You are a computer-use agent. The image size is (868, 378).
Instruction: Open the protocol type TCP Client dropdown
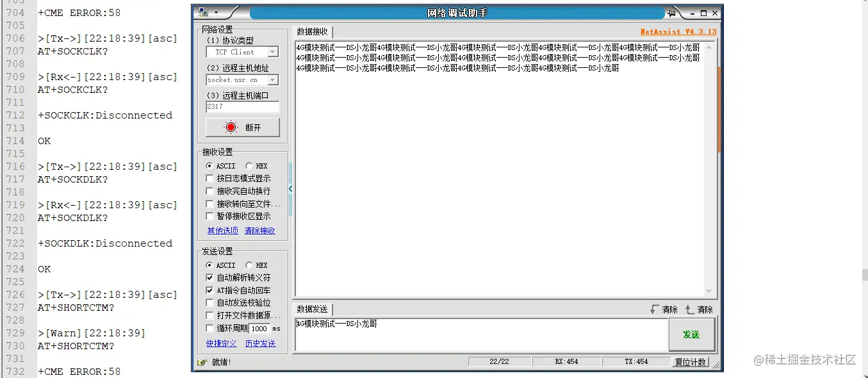(272, 53)
